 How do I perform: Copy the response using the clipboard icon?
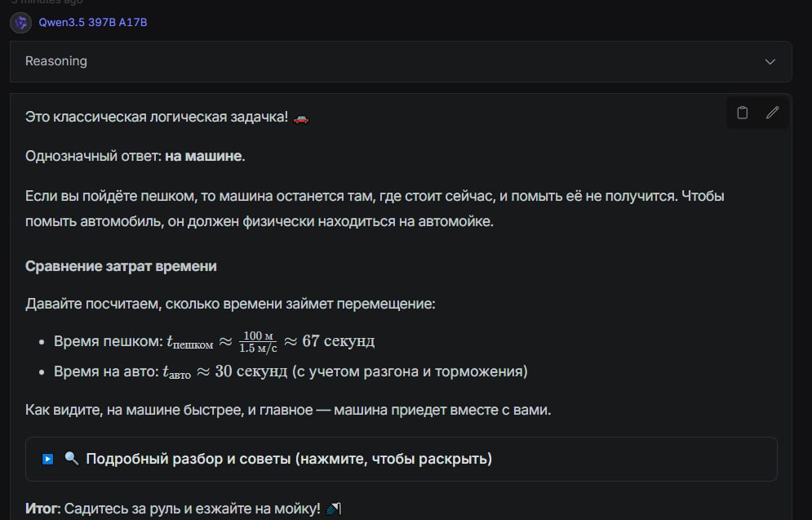(x=742, y=113)
